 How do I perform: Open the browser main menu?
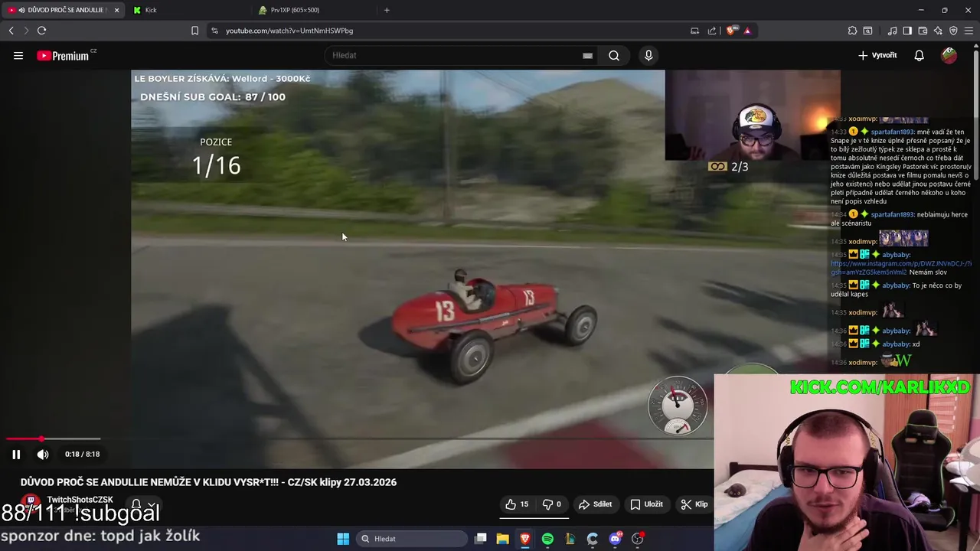pos(969,31)
